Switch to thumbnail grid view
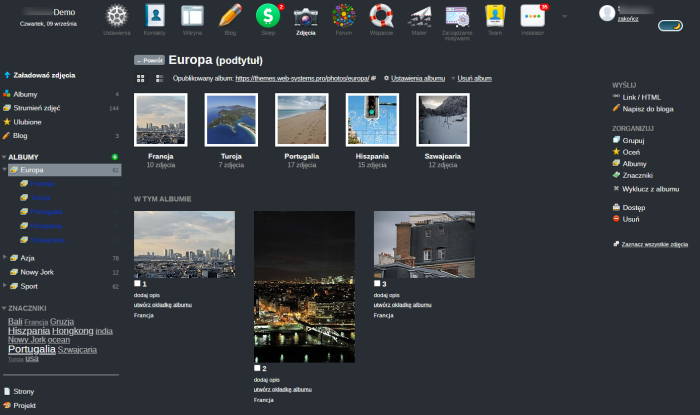This screenshot has width=700, height=415. point(141,77)
